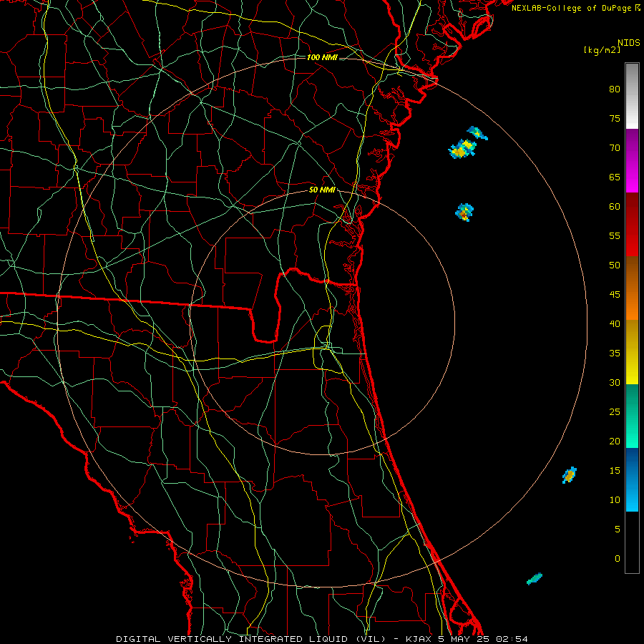The image size is (644, 644).
Task: Select the green segment of the color scale
Action: [632, 416]
